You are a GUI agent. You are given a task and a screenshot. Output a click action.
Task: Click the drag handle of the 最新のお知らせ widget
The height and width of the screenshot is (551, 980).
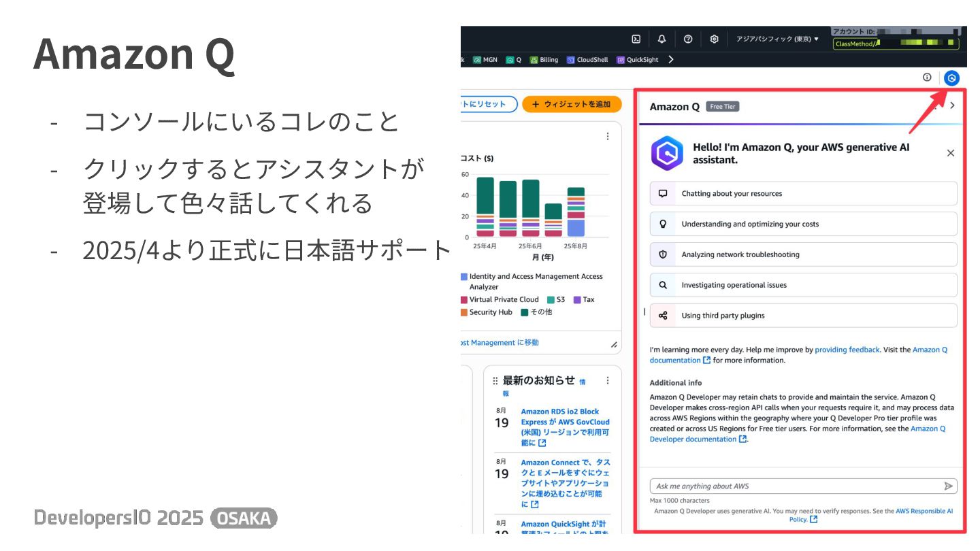[x=495, y=381]
